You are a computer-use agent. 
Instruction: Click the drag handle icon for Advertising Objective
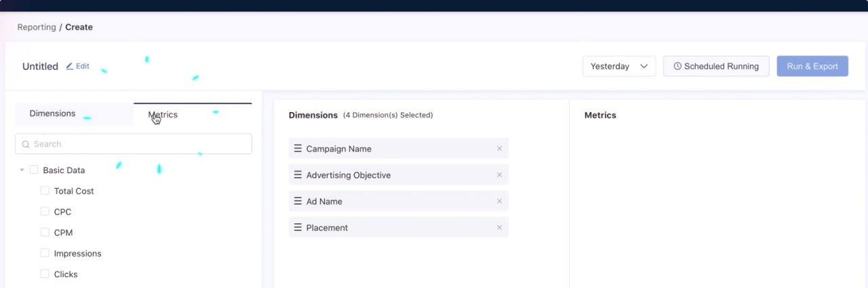point(298,175)
